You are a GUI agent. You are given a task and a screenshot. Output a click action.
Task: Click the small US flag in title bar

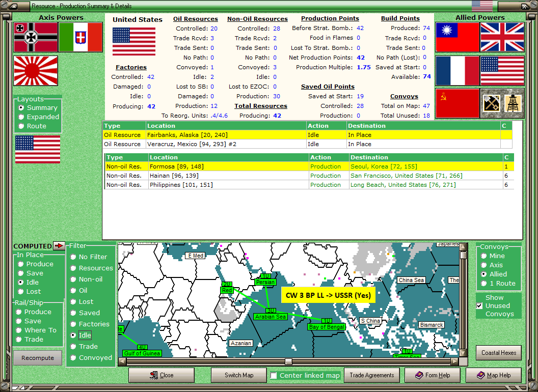point(482,6)
